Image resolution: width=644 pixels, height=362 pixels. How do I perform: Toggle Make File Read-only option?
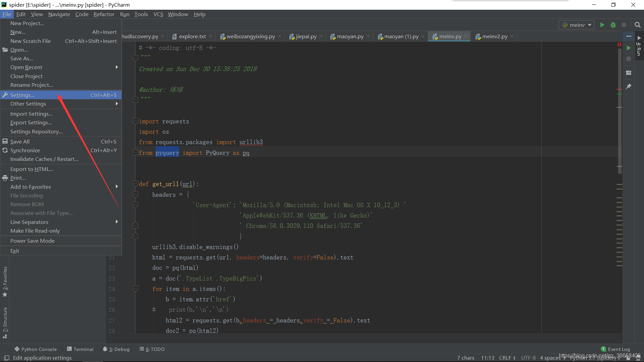click(x=35, y=231)
